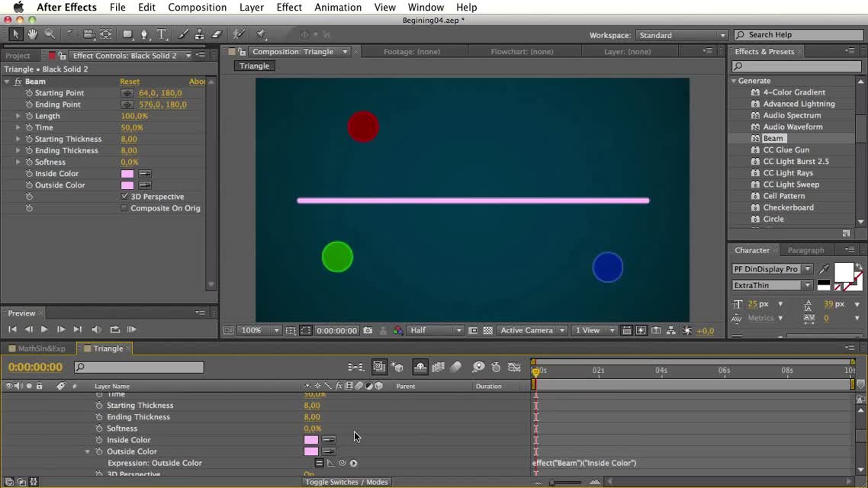Click Starting Point crosshair target button
The image size is (868, 488).
(127, 93)
